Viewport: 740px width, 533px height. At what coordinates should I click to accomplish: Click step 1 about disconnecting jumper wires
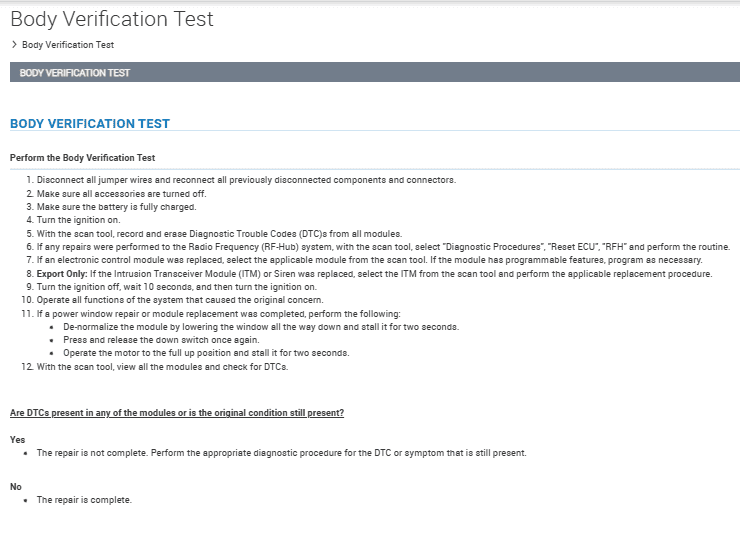pos(246,180)
